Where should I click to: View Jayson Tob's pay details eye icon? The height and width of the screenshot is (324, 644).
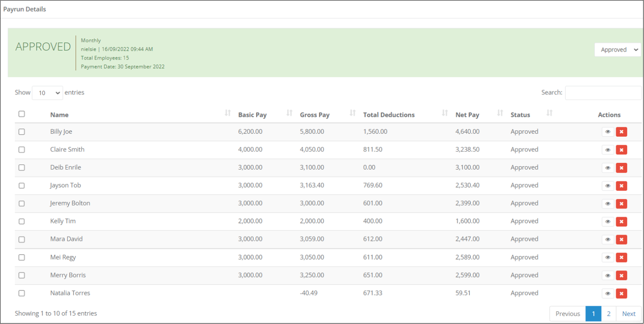point(608,186)
